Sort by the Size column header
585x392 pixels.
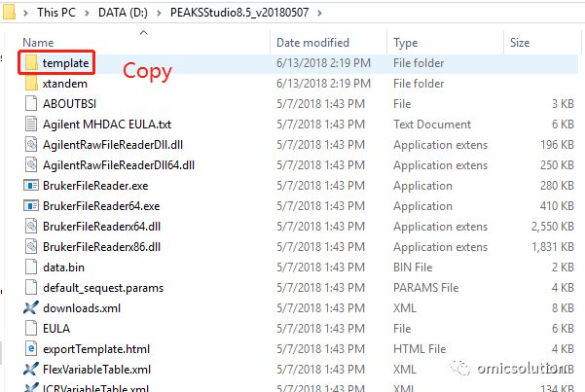(520, 43)
